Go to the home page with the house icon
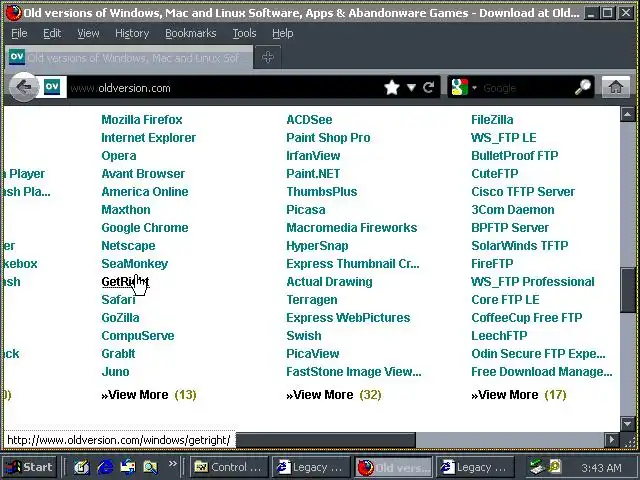This screenshot has width=640, height=480. pos(616,87)
